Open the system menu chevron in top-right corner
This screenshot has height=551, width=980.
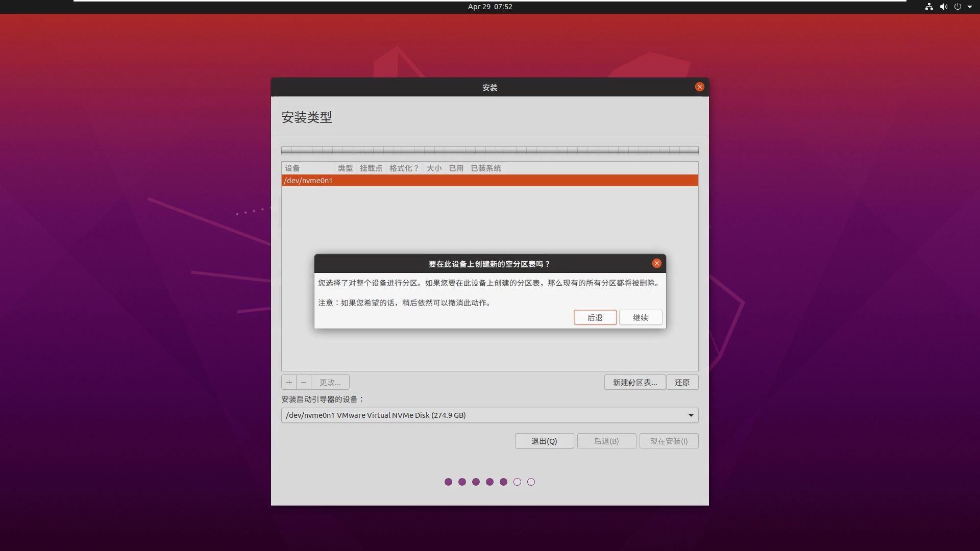coord(969,7)
